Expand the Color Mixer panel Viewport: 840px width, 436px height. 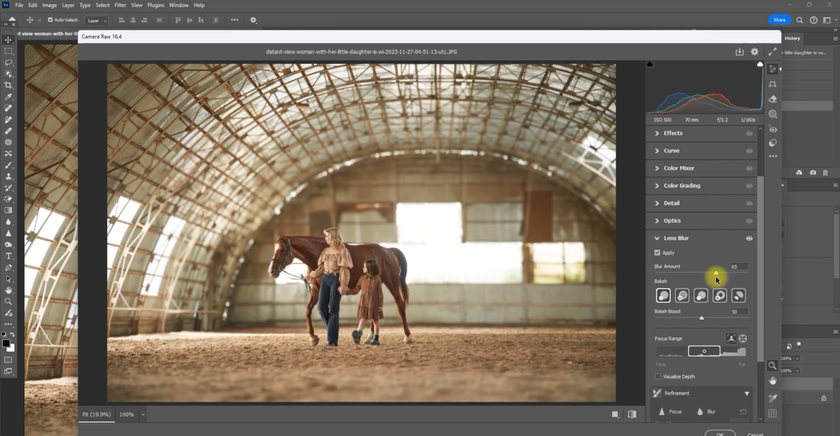(657, 168)
